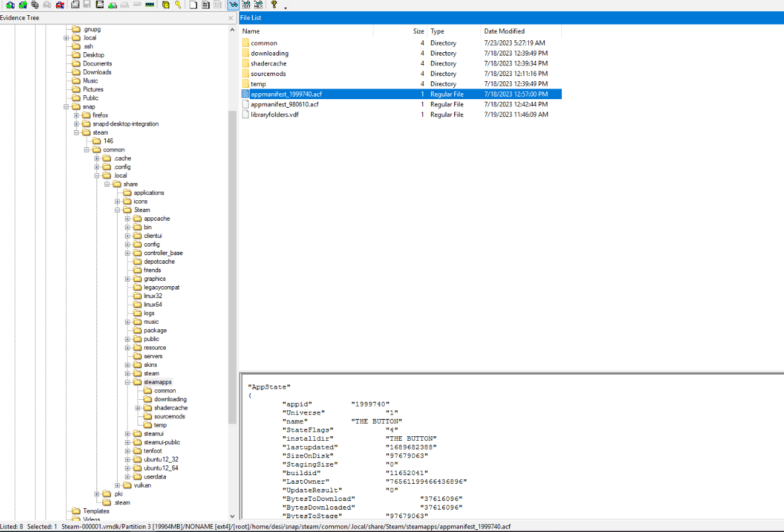Viewport: 784px width, 532px height.
Task: Expand the .cache folder node
Action: click(97, 159)
